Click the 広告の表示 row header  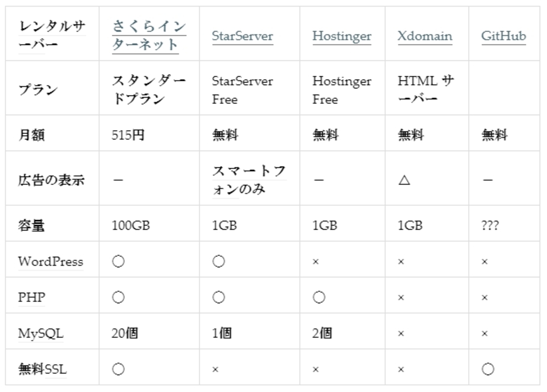point(51,180)
